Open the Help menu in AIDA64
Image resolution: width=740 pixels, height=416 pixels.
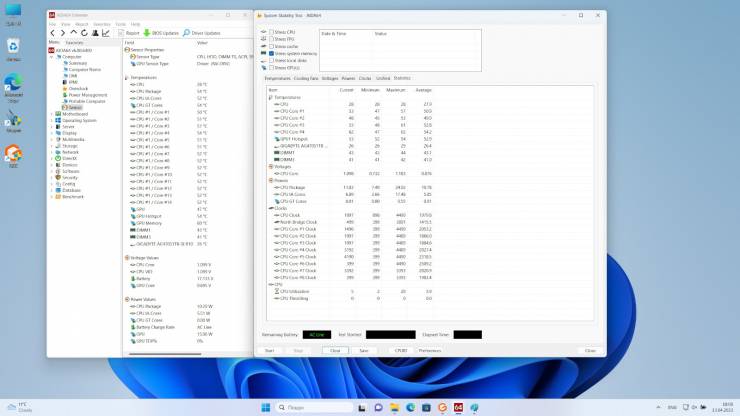tap(135, 24)
